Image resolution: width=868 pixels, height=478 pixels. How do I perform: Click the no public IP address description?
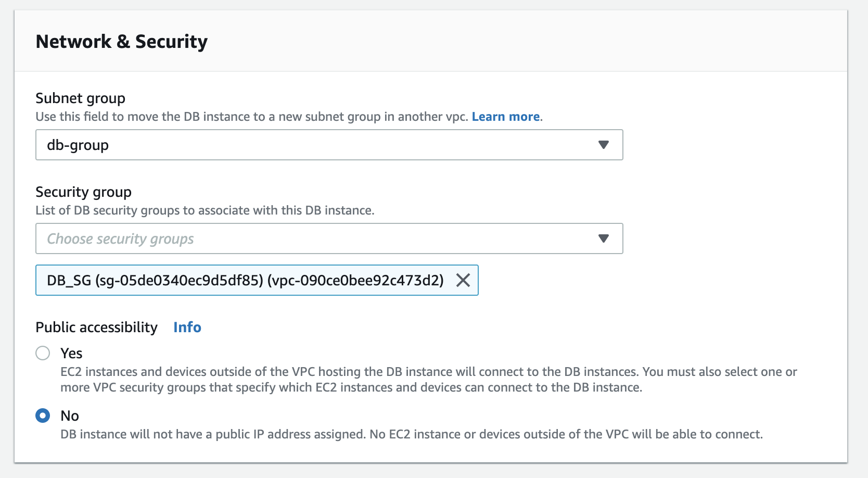pos(411,434)
